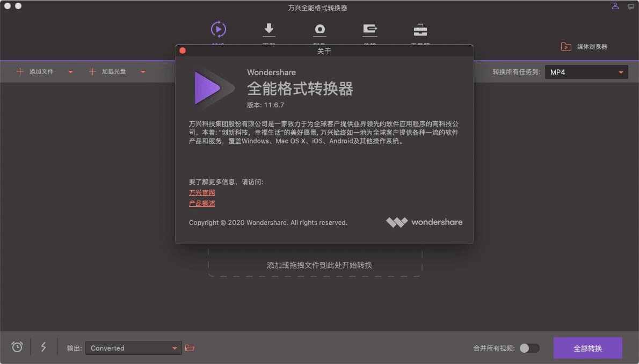The image size is (639, 364).
Task: Click the 全能格式转换器 title in About dialog
Action: click(x=300, y=89)
